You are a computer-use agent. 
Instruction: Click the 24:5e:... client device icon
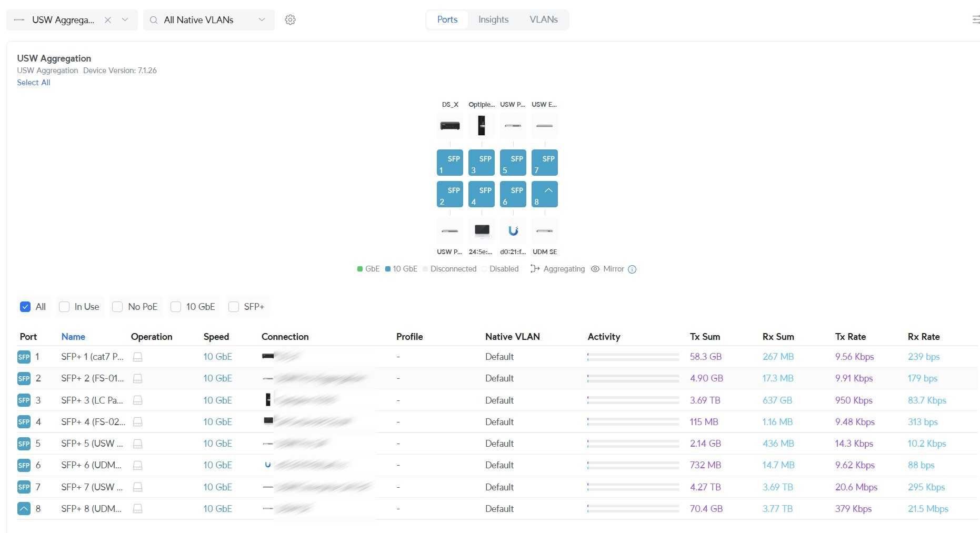(x=481, y=231)
